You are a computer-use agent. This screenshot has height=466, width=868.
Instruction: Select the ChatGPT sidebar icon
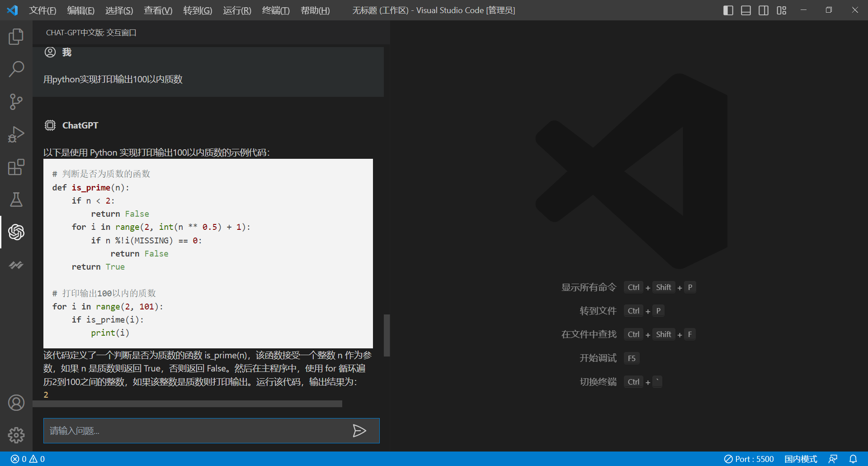16,232
